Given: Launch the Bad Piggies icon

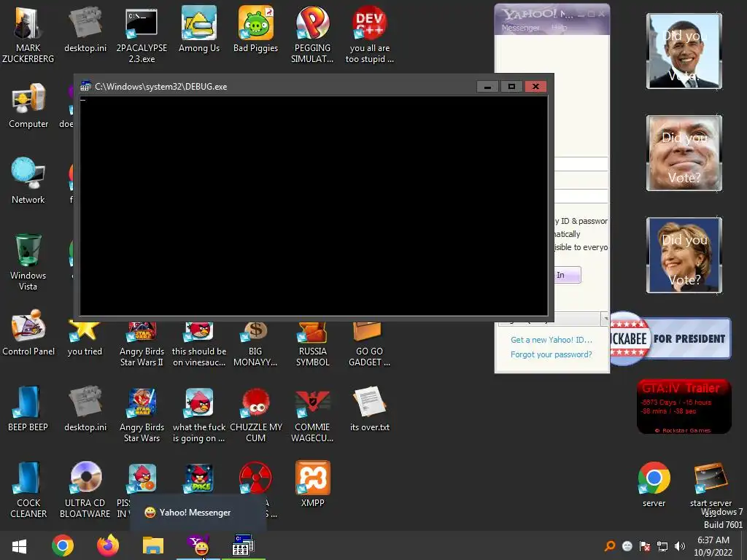Looking at the screenshot, I should (256, 28).
